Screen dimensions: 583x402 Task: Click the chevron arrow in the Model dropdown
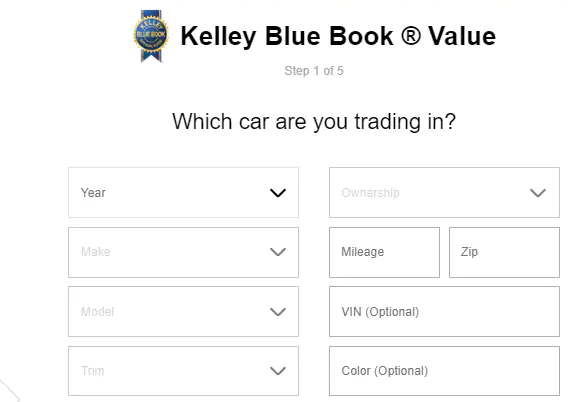[x=278, y=312]
